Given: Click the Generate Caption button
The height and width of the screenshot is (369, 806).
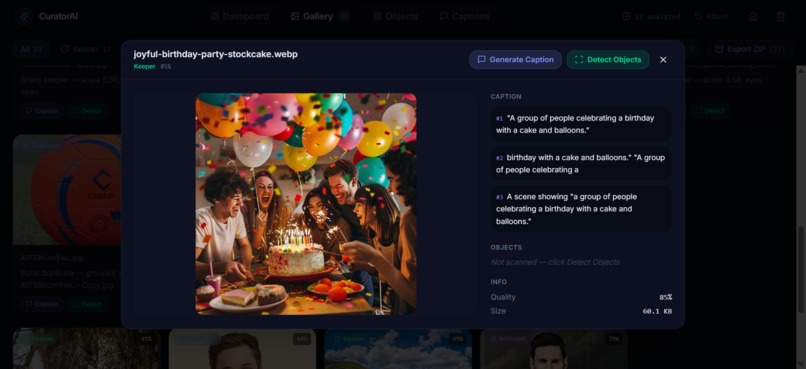Looking at the screenshot, I should [x=515, y=60].
